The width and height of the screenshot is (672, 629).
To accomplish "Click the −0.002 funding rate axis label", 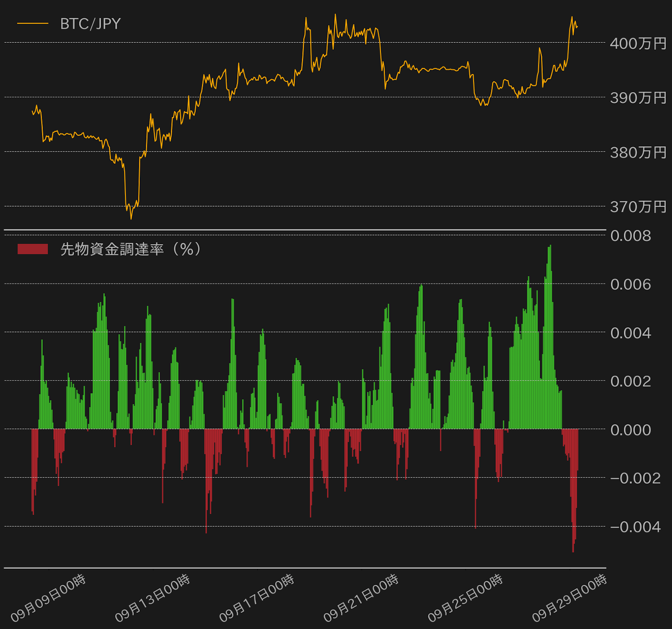I will coord(635,478).
